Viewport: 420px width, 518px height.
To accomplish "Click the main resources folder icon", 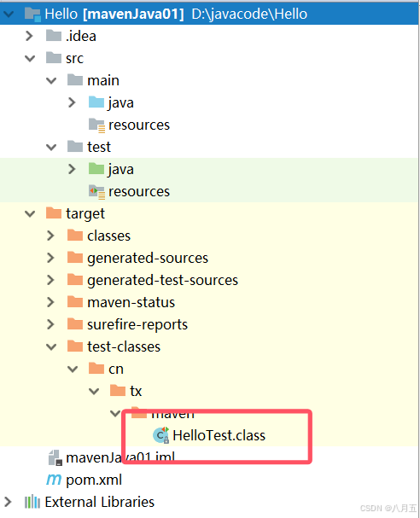I will point(96,125).
